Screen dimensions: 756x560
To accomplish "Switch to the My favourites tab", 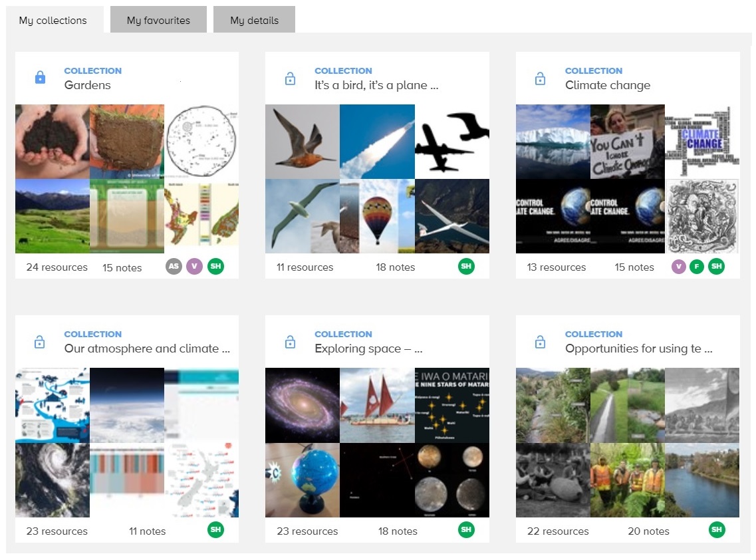I will tap(158, 20).
